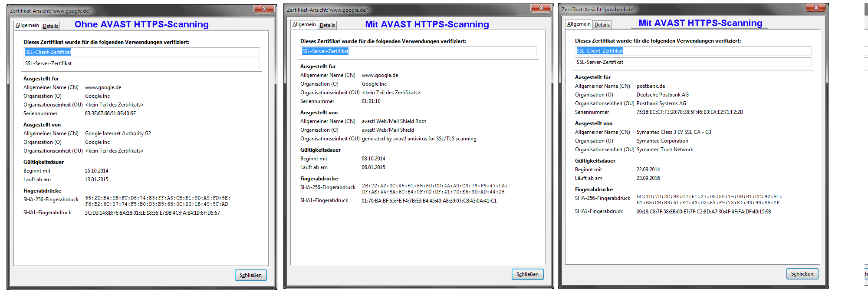Close the middle avast google.de certificate window

(541, 7)
